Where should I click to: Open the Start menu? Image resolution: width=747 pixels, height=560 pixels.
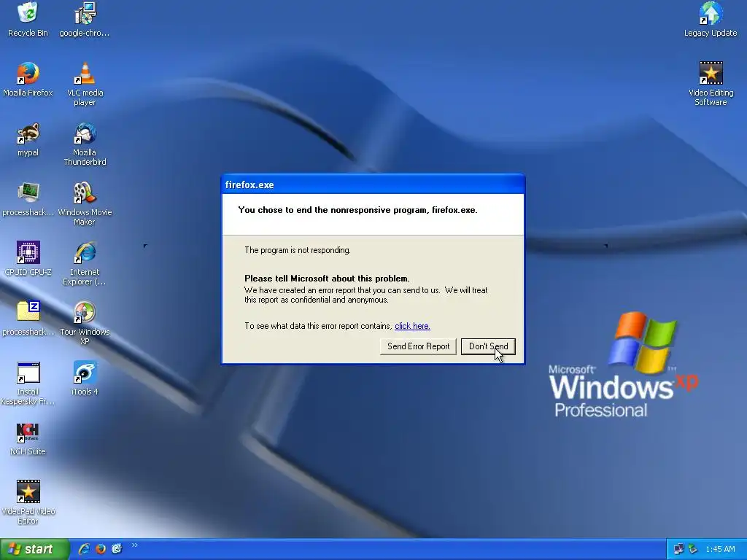pos(34,549)
